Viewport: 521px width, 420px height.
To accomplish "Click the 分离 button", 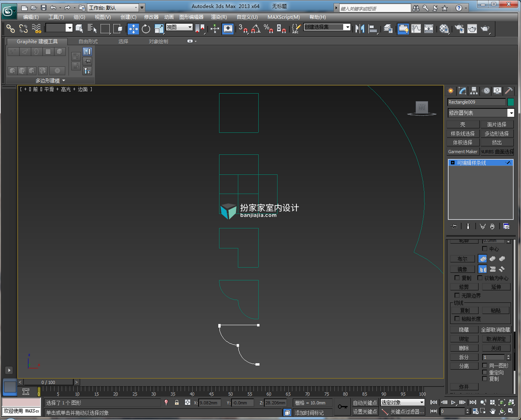I will click(464, 366).
